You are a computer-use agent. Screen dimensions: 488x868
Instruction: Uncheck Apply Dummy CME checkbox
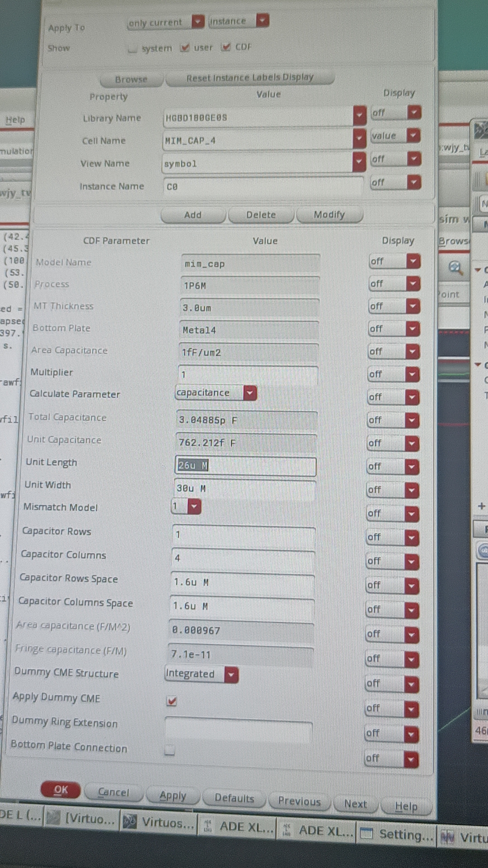(171, 701)
